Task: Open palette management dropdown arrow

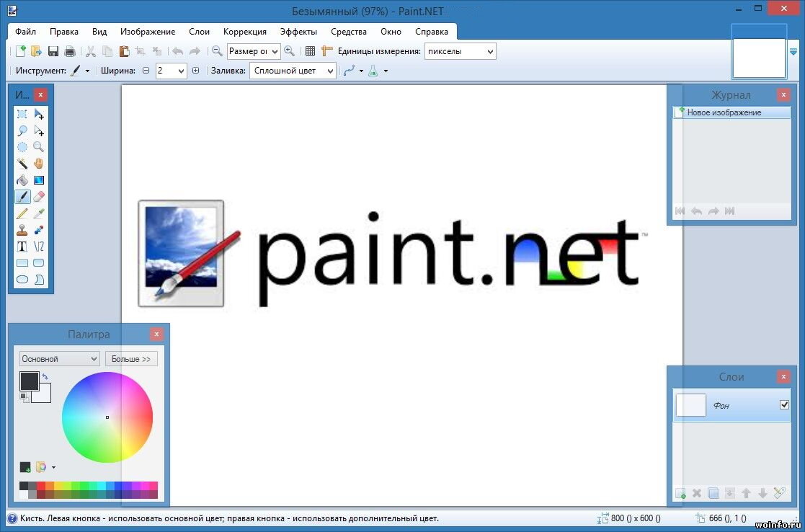Action: 53,467
